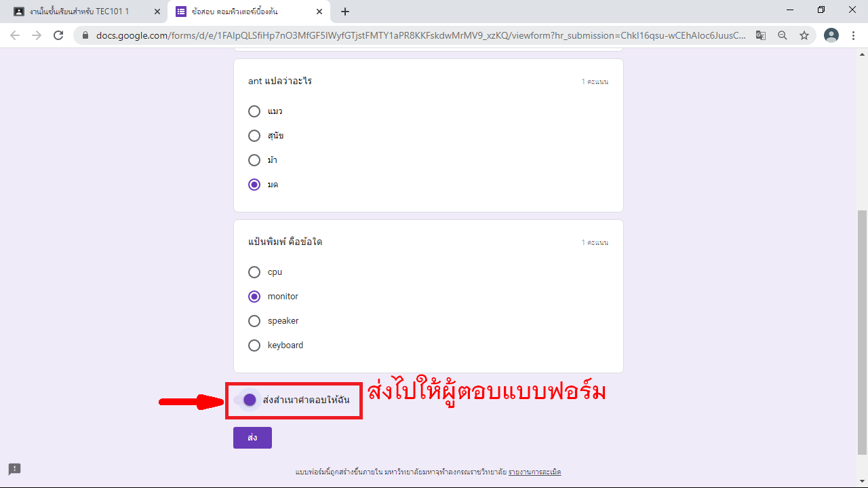Open the zoom magnifier icon in address bar
The width and height of the screenshot is (868, 488).
[x=783, y=35]
